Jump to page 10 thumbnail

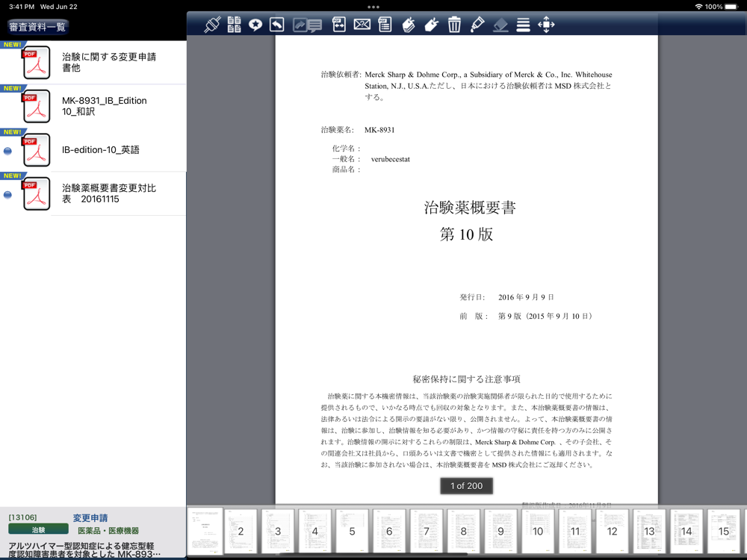(538, 531)
